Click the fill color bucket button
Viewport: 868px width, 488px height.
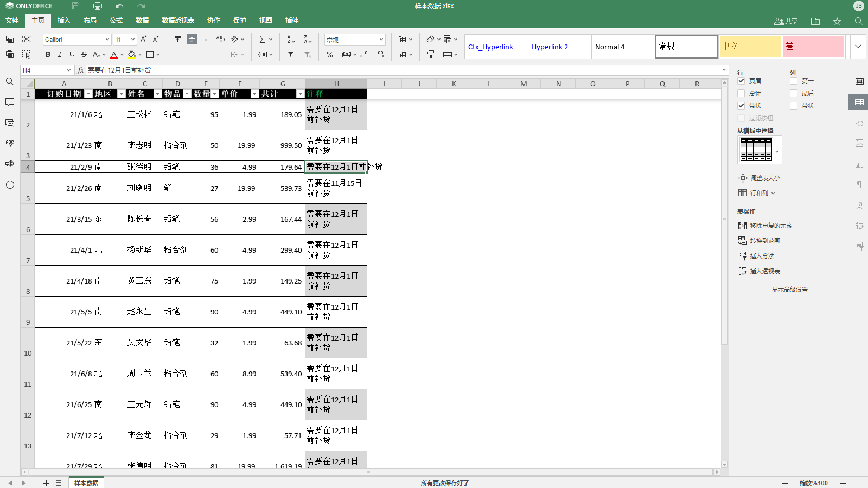[132, 54]
